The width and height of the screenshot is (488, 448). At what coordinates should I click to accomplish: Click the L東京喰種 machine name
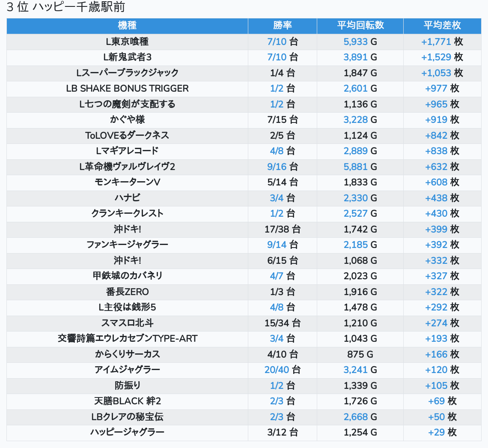pyautogui.click(x=127, y=42)
